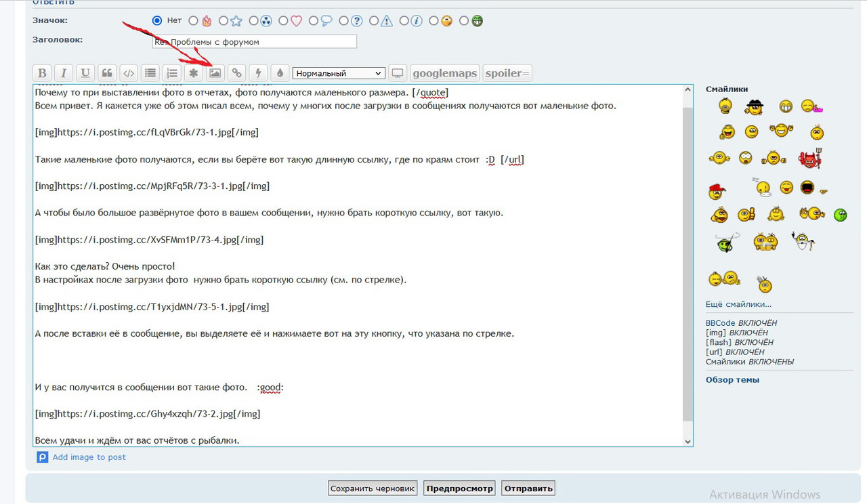Click 'Сохранить черновик' to save the draft
Viewport: 867px width, 504px height.
pos(373,488)
